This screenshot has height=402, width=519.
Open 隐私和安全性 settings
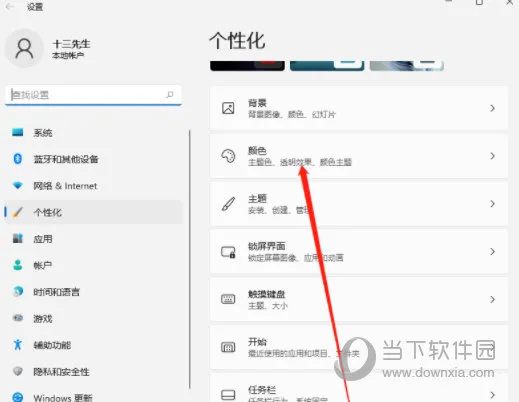93,371
